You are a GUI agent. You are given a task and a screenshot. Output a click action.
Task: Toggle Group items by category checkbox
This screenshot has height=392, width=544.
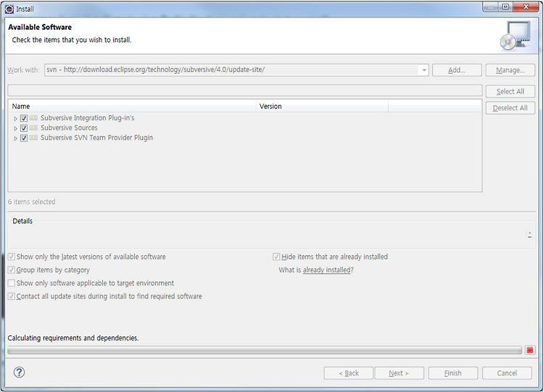click(x=12, y=270)
